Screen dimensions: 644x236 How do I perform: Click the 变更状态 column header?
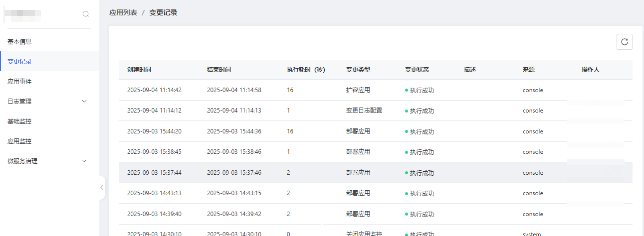pyautogui.click(x=417, y=70)
